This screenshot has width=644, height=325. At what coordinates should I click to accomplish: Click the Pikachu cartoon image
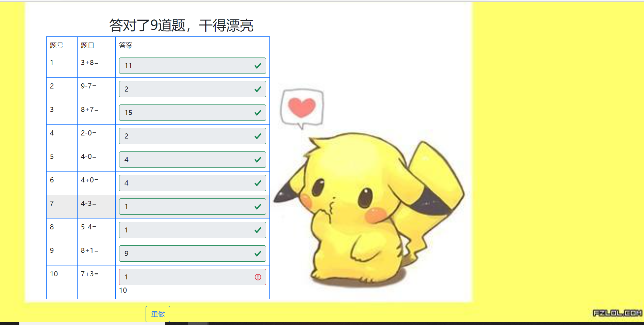370,209
